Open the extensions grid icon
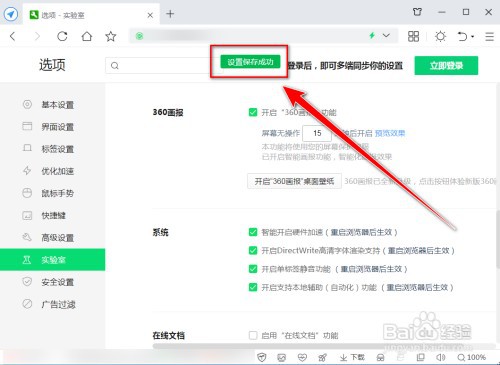The height and width of the screenshot is (365, 500). (x=413, y=36)
